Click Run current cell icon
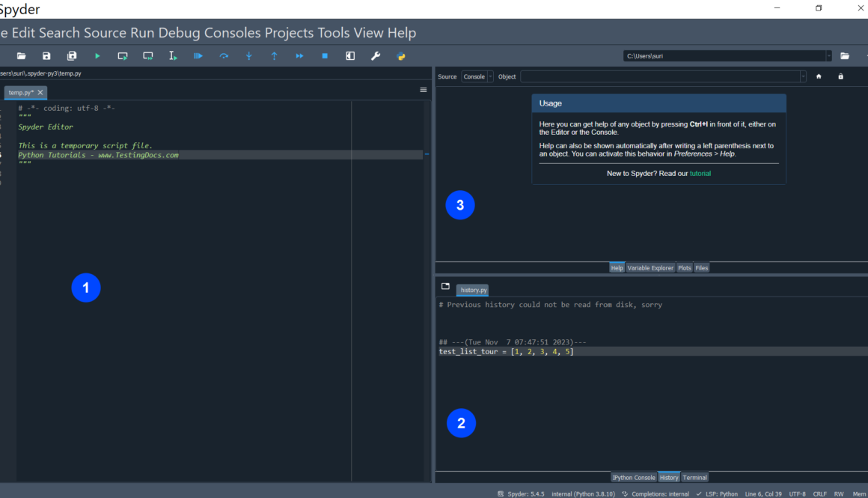The height and width of the screenshot is (498, 868). (123, 56)
